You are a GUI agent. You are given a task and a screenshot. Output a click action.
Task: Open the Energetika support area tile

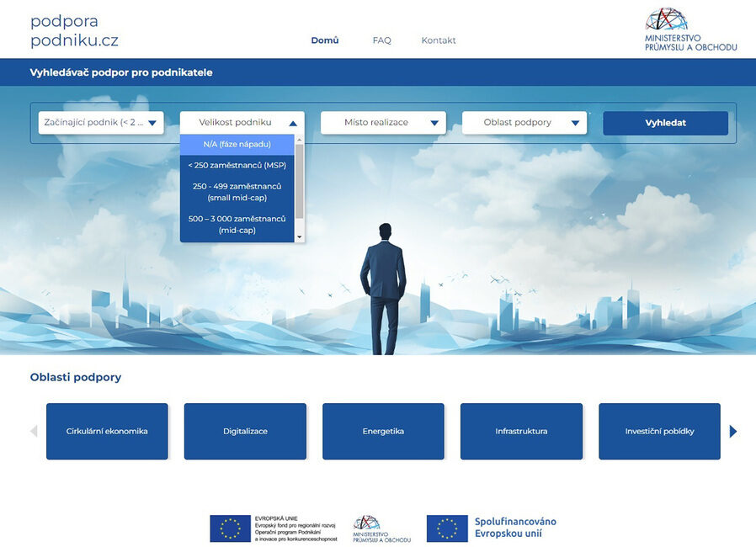click(x=383, y=431)
